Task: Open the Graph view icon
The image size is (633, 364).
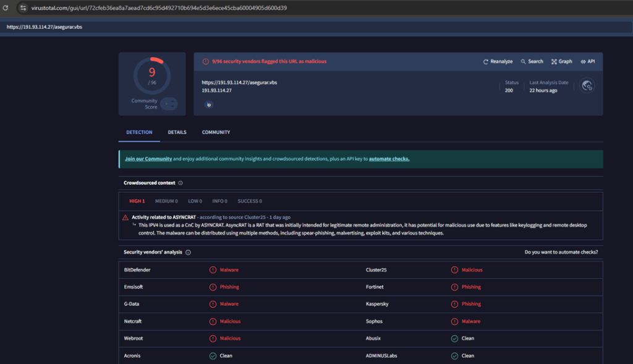Action: tap(554, 62)
